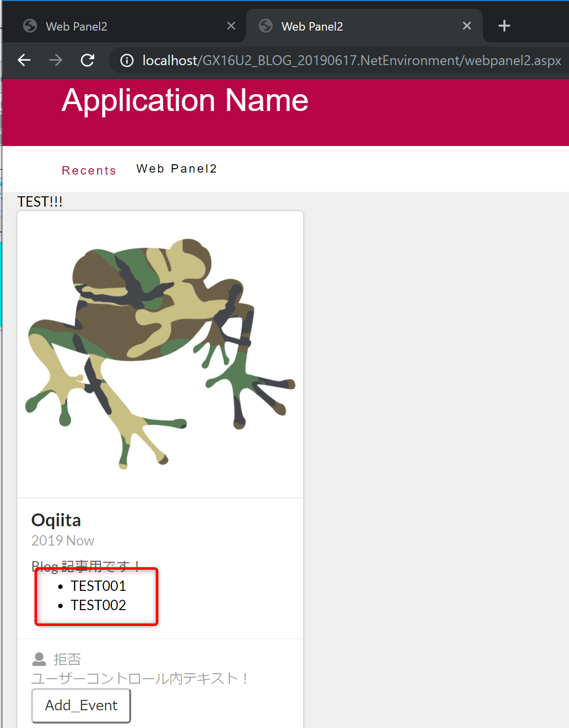Click the address bar URL
This screenshot has height=728, width=569.
[352, 60]
